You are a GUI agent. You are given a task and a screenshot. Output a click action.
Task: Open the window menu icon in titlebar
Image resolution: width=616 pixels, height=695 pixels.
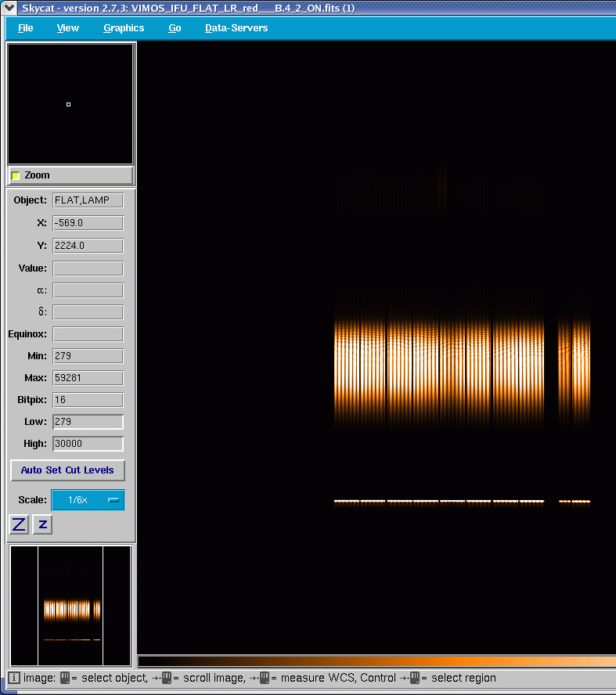point(9,8)
